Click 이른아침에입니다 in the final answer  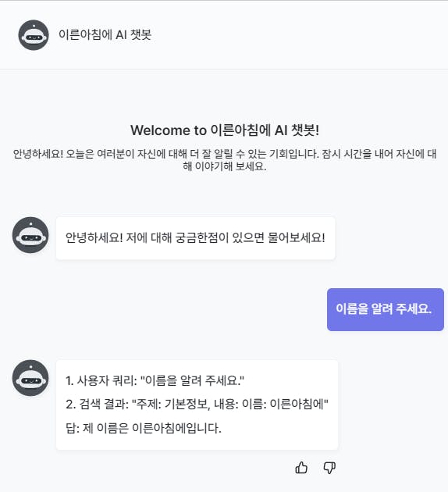(176, 428)
